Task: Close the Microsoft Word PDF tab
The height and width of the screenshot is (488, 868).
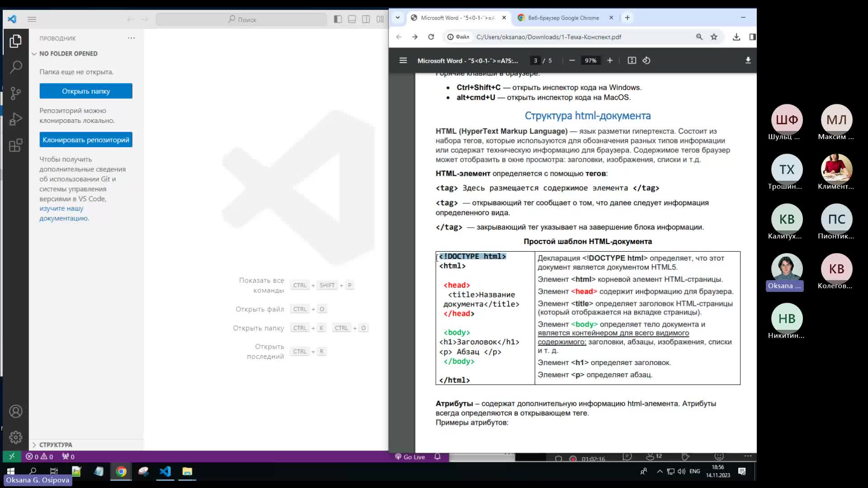Action: 504,18
